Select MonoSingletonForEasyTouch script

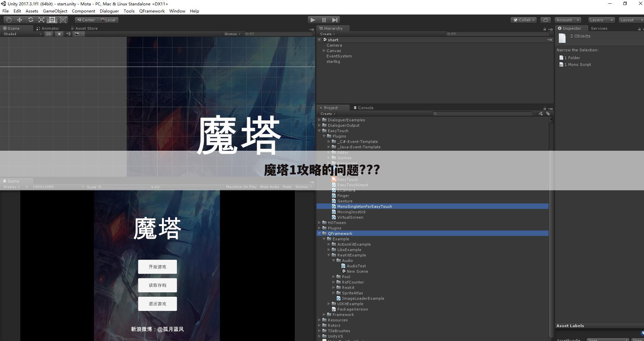[x=432, y=206]
